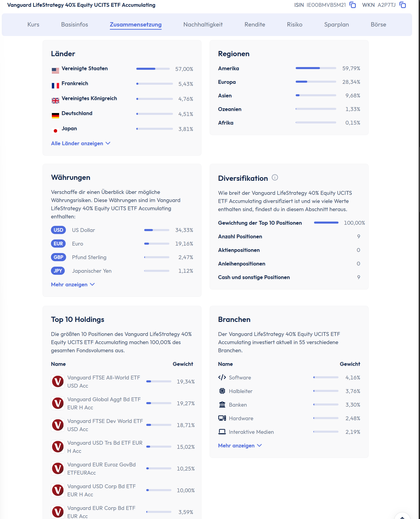The image size is (420, 519).
Task: Go to the Rendite tab
Action: [254, 24]
